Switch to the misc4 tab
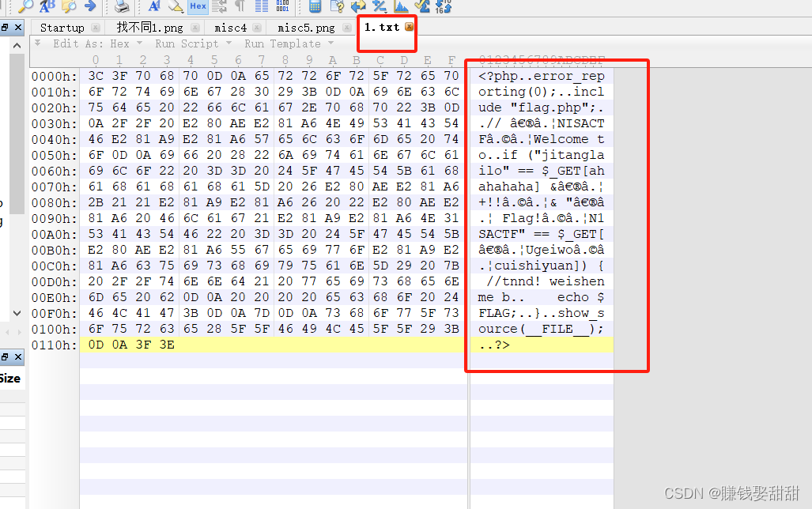This screenshot has width=812, height=509. point(230,28)
